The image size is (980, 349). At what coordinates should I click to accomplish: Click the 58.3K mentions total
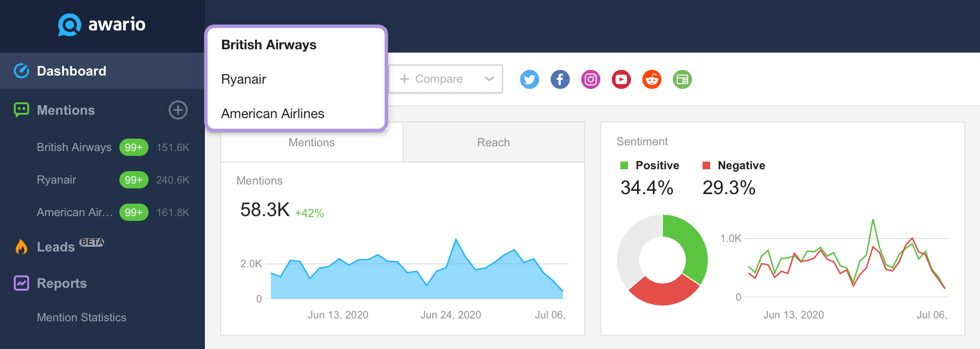[265, 210]
